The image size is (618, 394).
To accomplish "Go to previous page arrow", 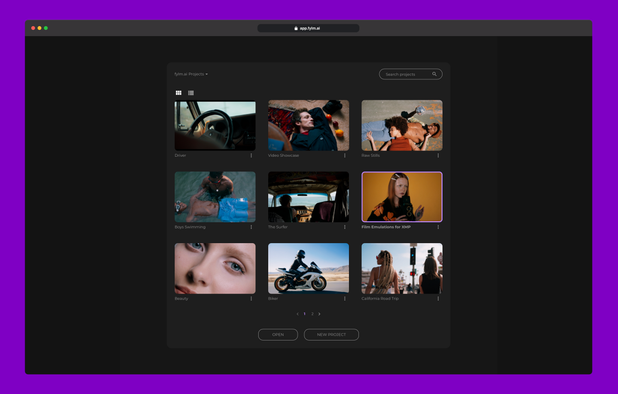I will pos(297,314).
